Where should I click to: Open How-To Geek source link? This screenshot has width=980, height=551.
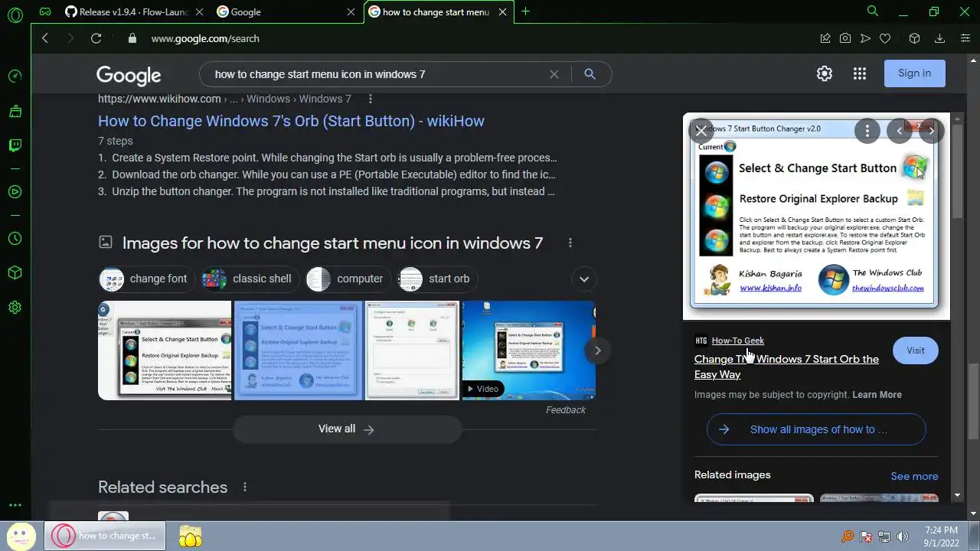click(737, 341)
